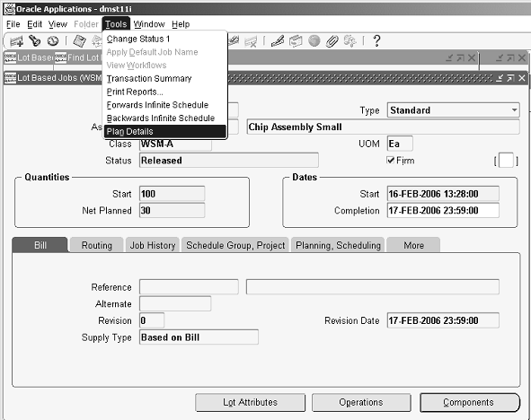Open the Type dropdown list

(x=515, y=110)
